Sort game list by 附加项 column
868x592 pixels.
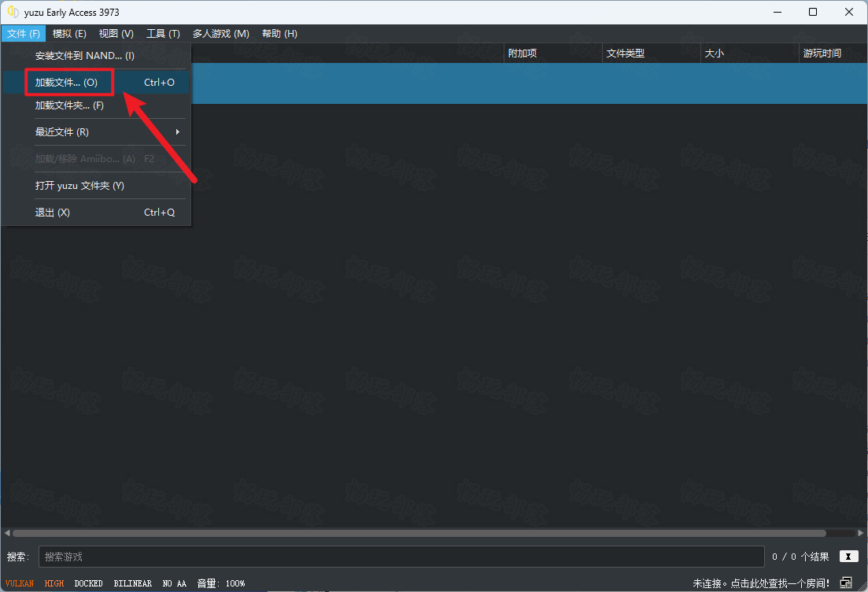point(552,54)
